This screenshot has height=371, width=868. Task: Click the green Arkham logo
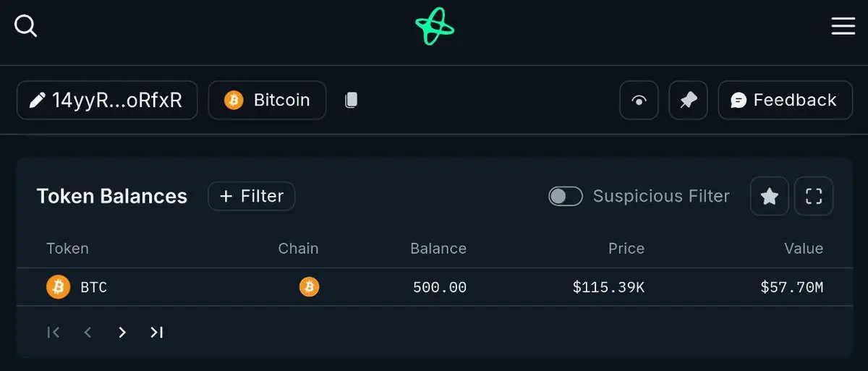click(435, 27)
